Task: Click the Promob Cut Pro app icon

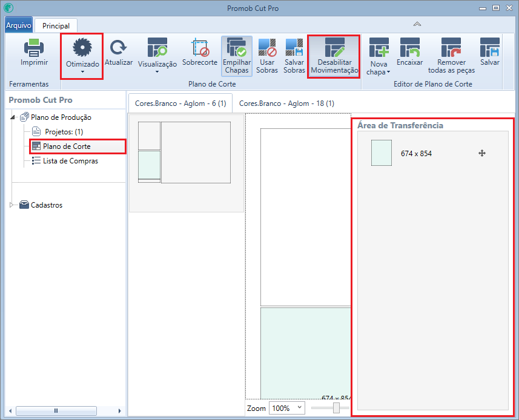Action: (8, 8)
